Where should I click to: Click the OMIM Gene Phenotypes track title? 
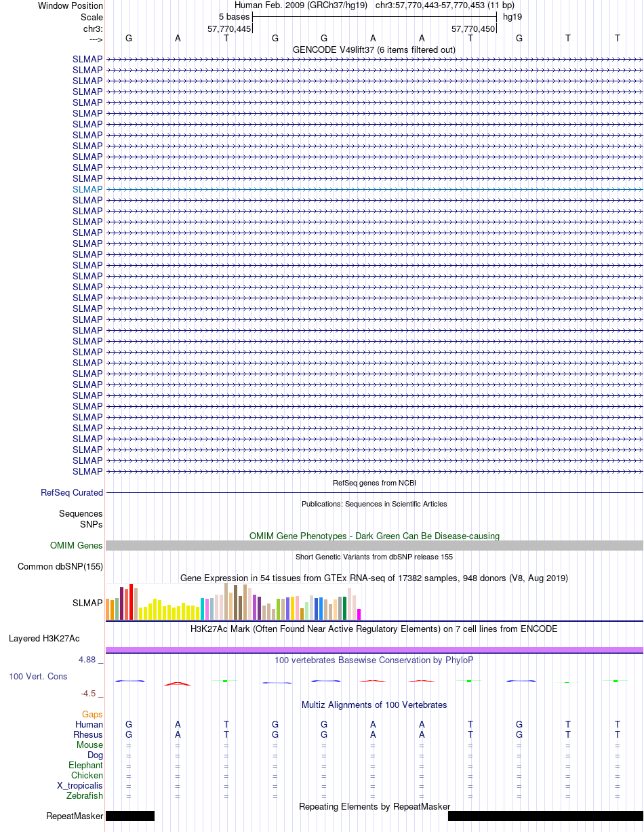point(374,536)
